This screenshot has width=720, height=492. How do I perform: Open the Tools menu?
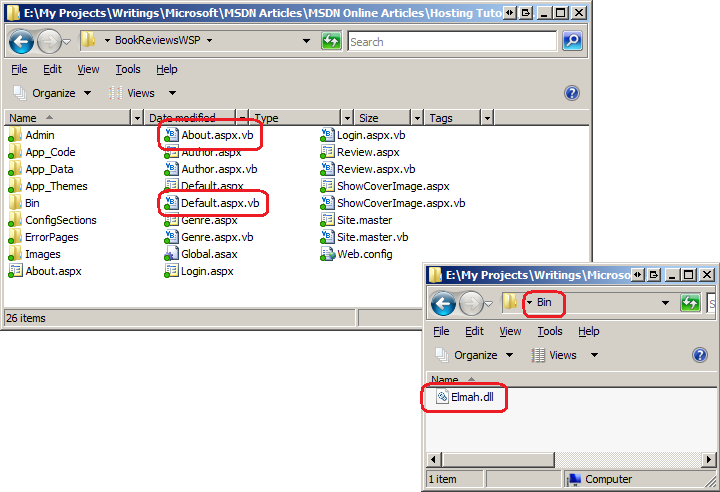point(128,69)
